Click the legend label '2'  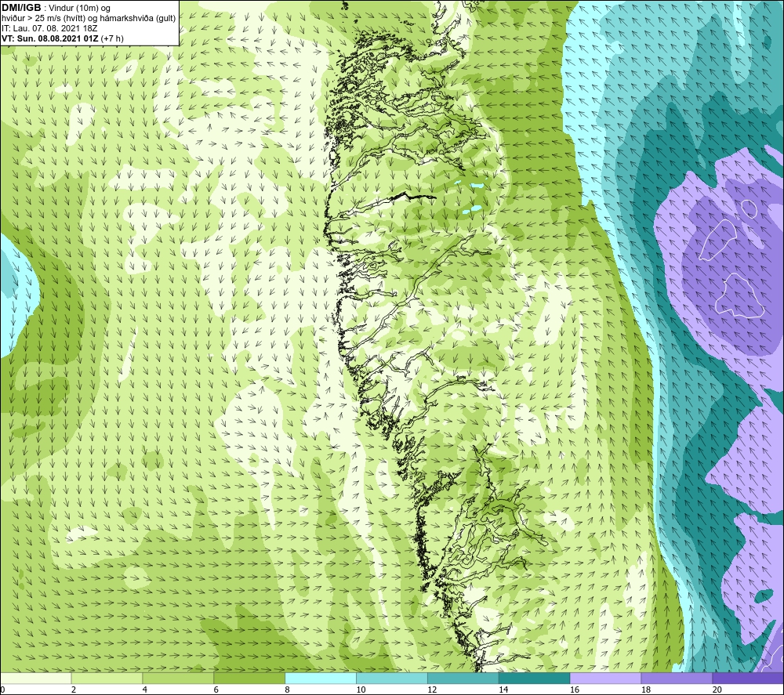[x=74, y=690]
